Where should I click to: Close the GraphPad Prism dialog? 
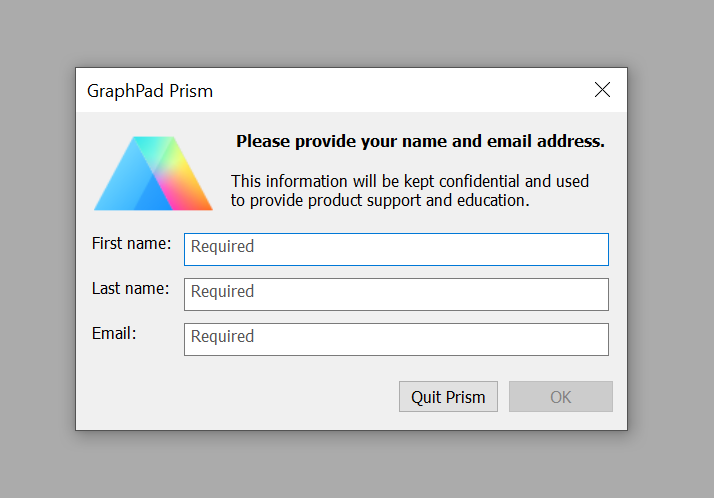pyautogui.click(x=602, y=90)
